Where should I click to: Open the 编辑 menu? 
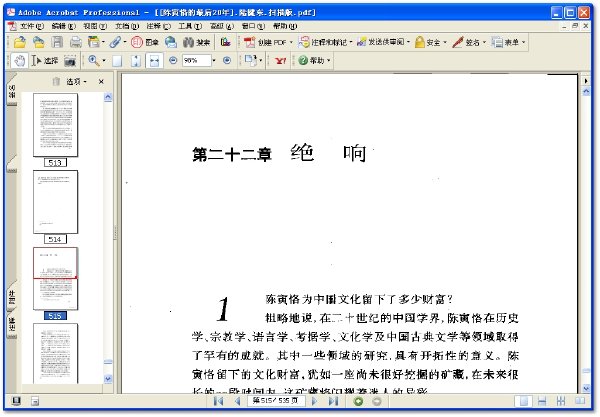pos(64,26)
